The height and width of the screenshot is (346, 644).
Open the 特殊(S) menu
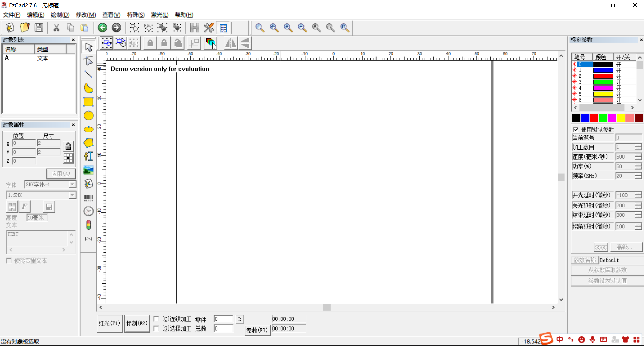[x=136, y=15]
